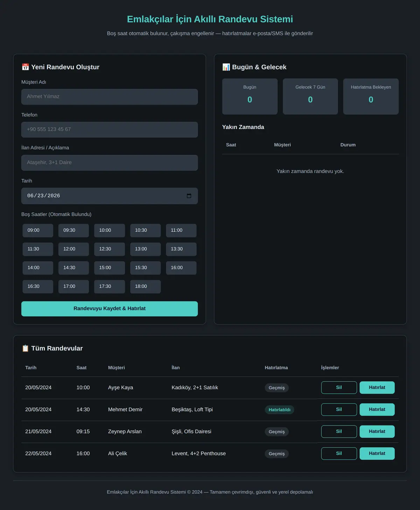Image resolution: width=420 pixels, height=510 pixels.
Task: Pick the 15:30 time slot
Action: pos(145,268)
